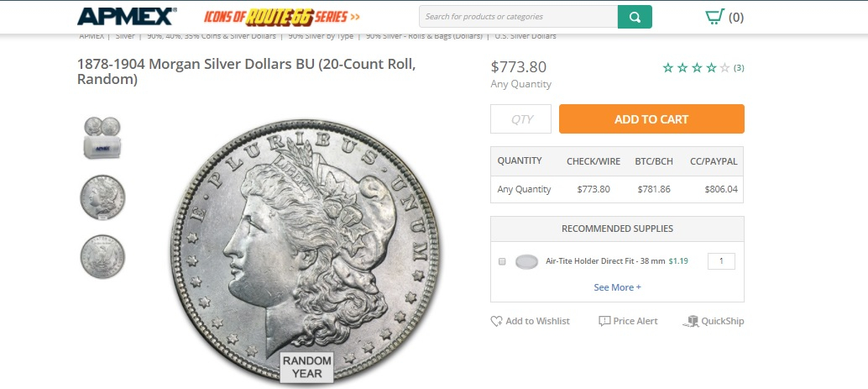Focus the product search field

pos(518,17)
